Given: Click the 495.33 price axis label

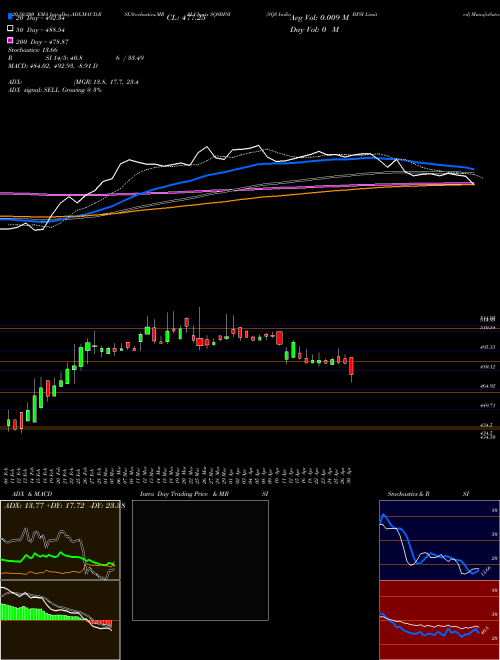Looking at the screenshot, I should coord(489,347).
